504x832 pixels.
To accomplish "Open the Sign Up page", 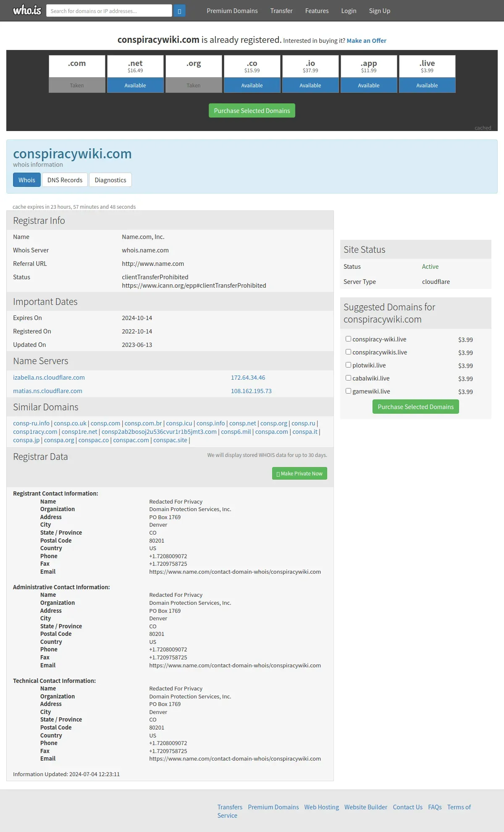I will pos(380,11).
